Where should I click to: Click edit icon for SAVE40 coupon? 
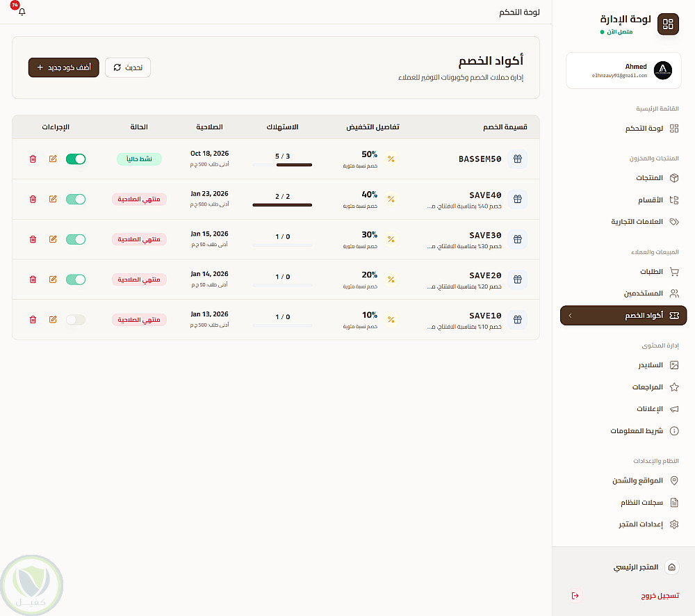[54, 200]
